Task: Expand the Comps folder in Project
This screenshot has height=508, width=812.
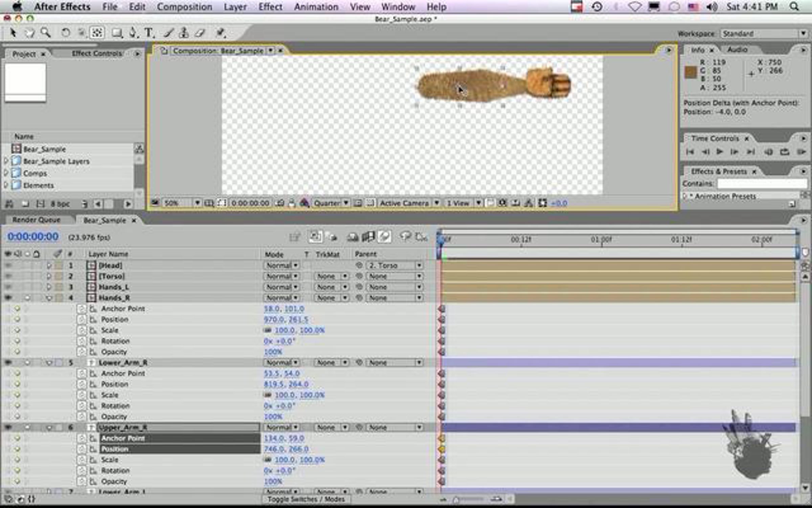Action: pos(6,173)
